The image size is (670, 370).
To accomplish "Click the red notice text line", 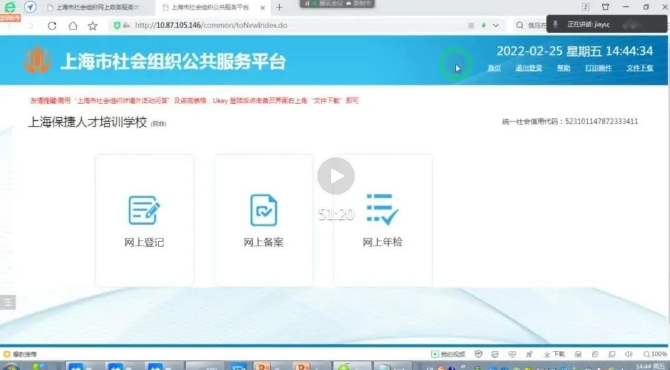I will tap(194, 101).
